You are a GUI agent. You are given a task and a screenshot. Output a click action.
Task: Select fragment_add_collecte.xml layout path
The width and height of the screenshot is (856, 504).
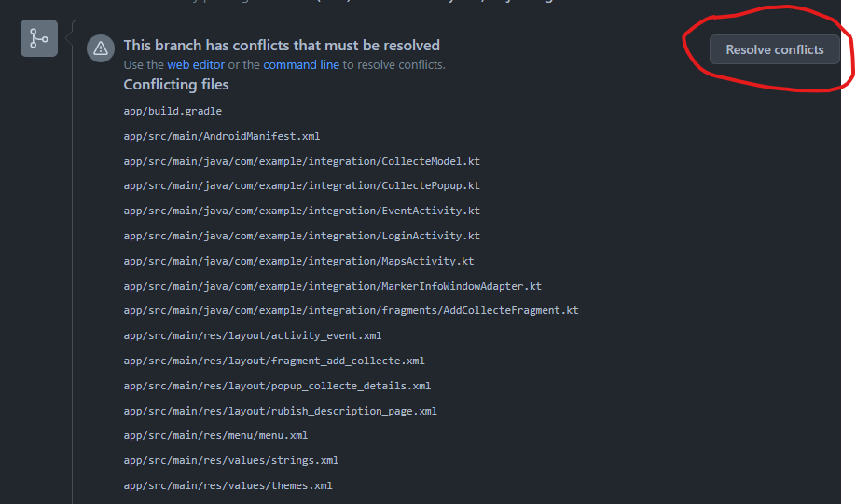coord(274,361)
